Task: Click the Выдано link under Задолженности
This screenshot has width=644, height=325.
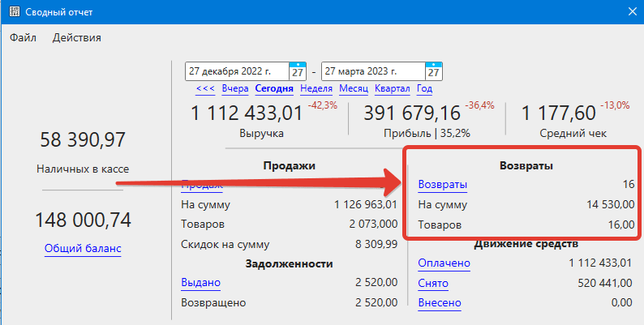Action: pyautogui.click(x=200, y=282)
